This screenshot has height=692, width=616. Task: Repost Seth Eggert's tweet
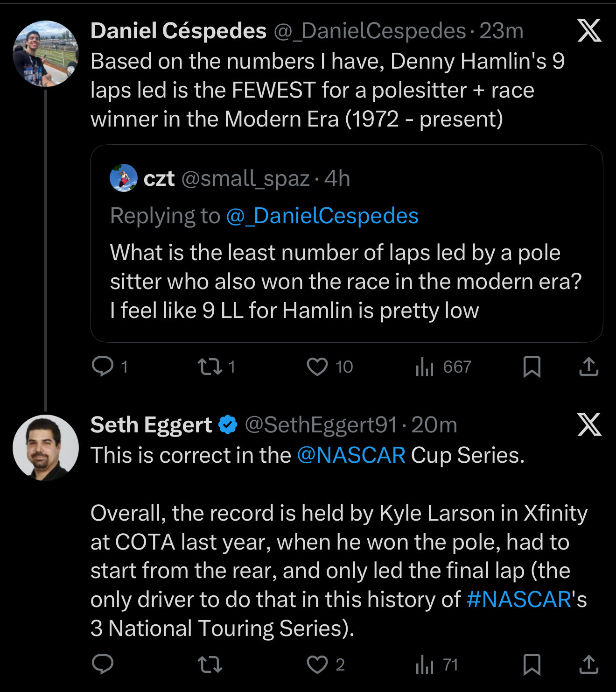[x=210, y=664]
